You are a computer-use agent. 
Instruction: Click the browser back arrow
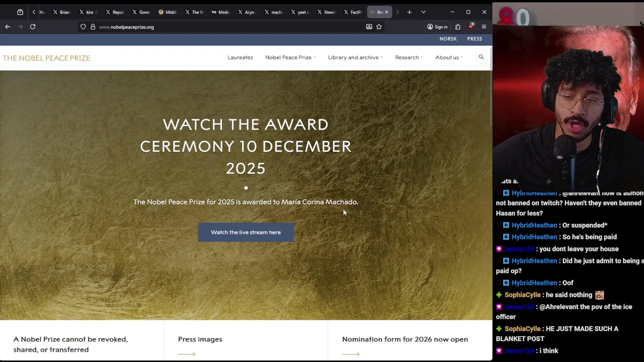[x=8, y=27]
